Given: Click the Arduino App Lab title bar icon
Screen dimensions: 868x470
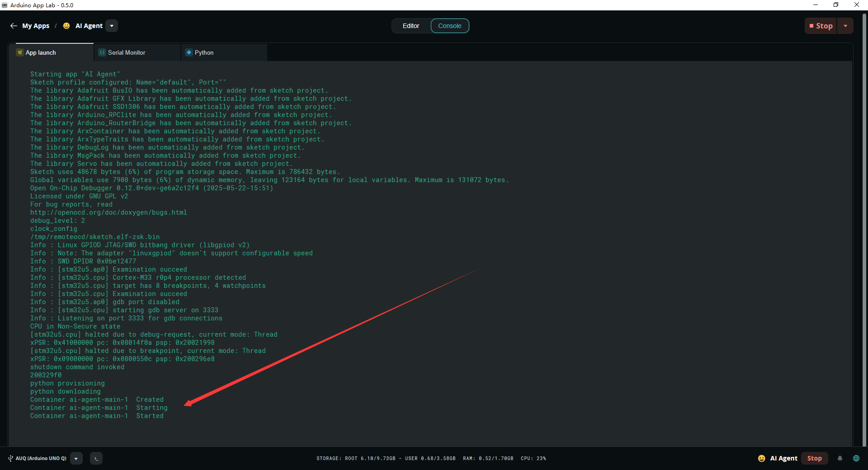Looking at the screenshot, I should click(x=5, y=5).
